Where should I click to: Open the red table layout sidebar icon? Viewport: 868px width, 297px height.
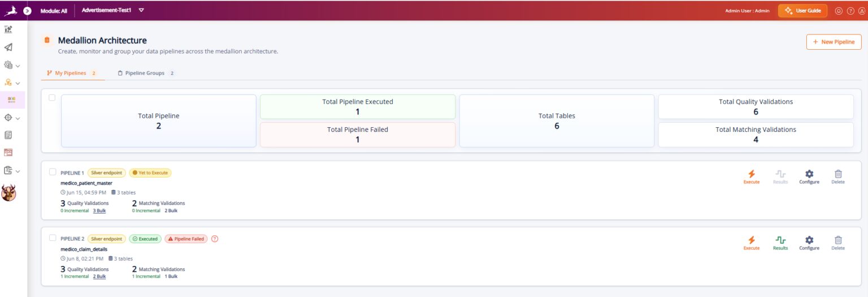coord(8,153)
